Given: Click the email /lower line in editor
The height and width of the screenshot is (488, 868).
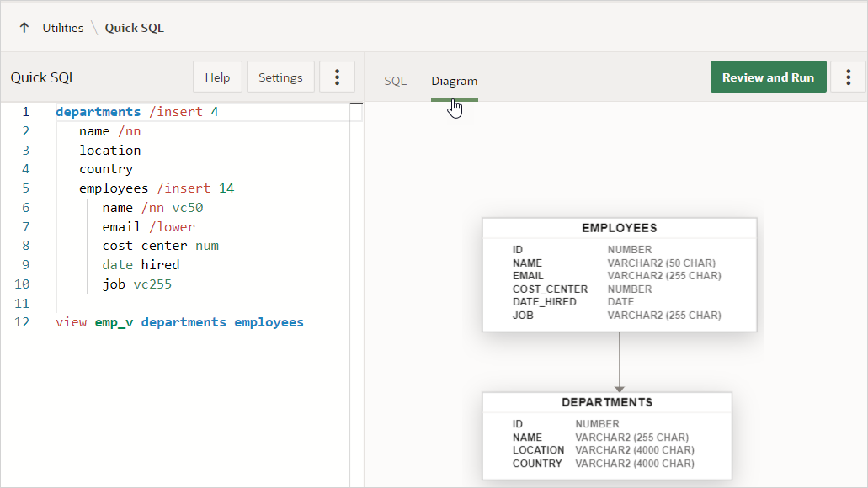Looking at the screenshot, I should 148,226.
